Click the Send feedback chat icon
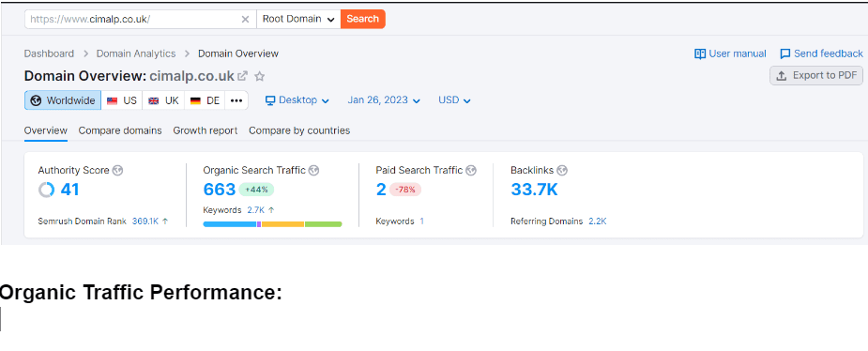 click(x=785, y=53)
